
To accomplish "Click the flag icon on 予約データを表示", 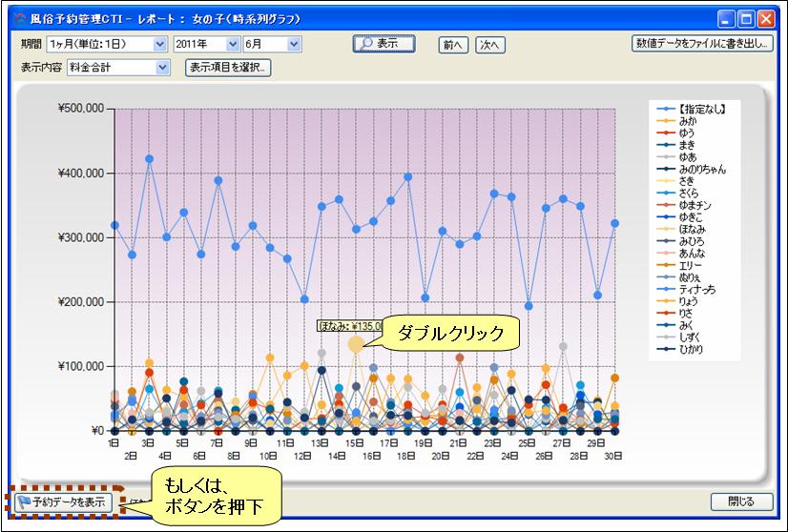I will click(x=23, y=501).
